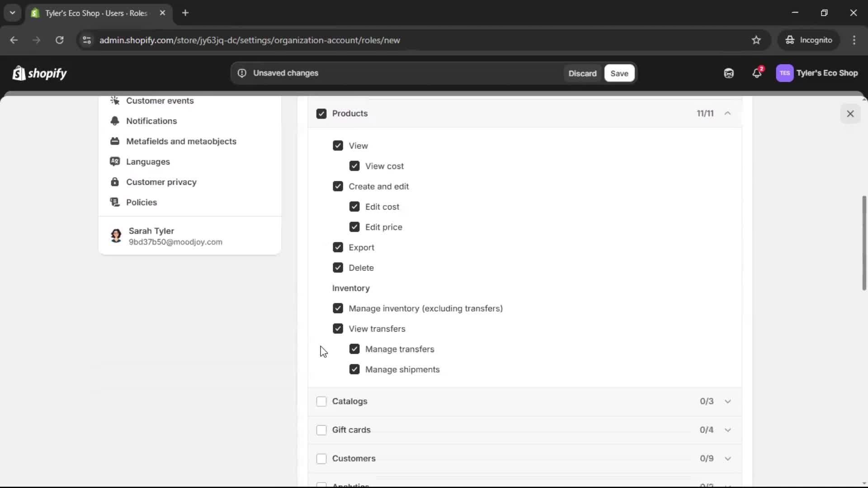Select Customer events in the sidebar
The image size is (868, 488).
pyautogui.click(x=159, y=101)
